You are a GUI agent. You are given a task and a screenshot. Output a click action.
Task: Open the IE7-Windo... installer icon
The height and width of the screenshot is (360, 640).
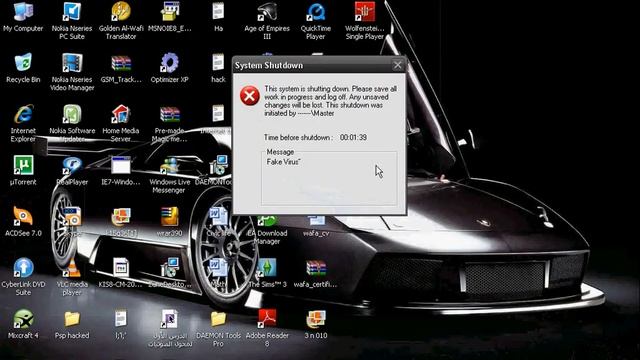click(121, 165)
